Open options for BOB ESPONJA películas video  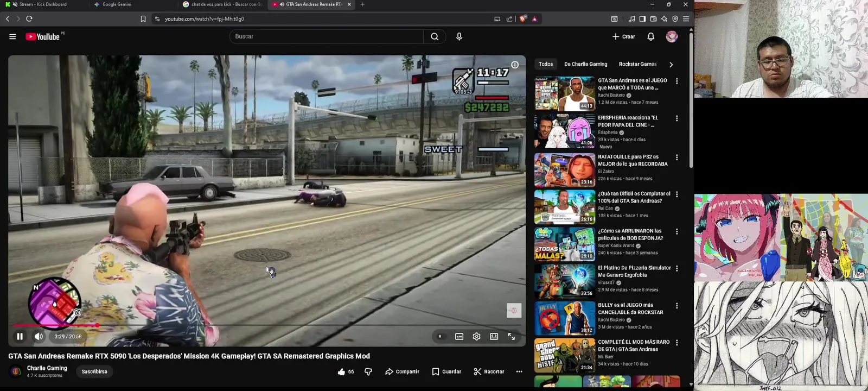pyautogui.click(x=676, y=231)
